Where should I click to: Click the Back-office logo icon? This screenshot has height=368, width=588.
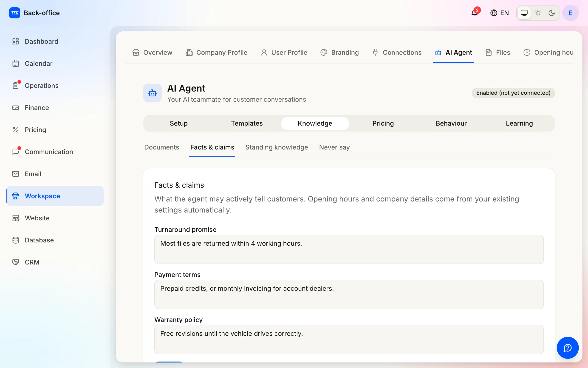[x=14, y=13]
